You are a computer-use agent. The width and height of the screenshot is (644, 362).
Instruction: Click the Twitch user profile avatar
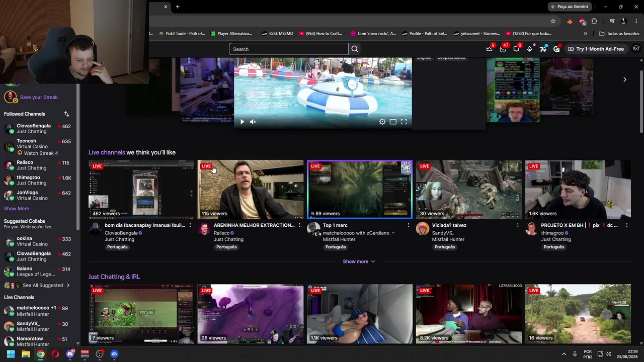tap(636, 49)
